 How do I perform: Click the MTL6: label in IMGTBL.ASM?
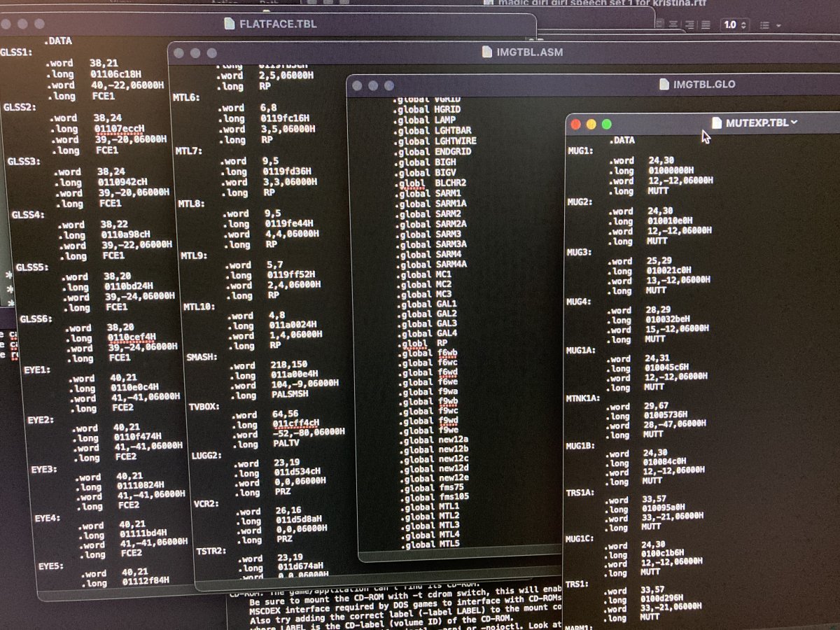[x=186, y=99]
